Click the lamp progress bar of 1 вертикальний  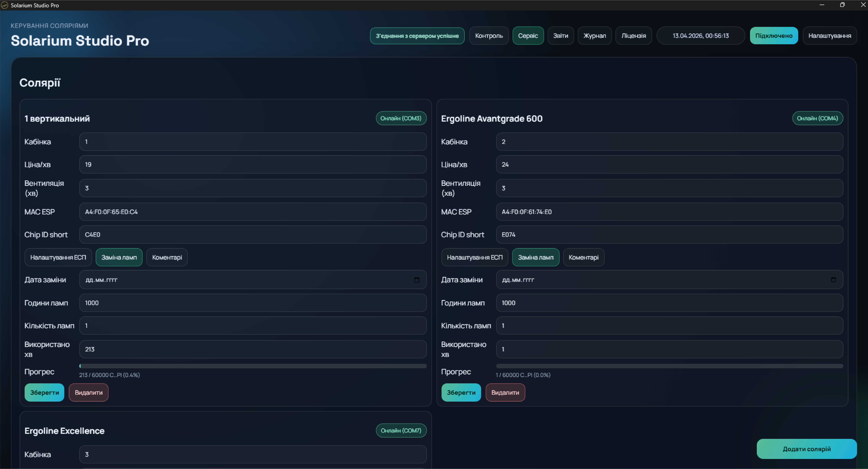click(x=253, y=366)
